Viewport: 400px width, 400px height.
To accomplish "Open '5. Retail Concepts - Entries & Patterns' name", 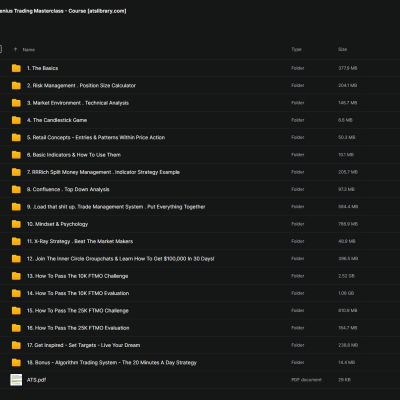I will click(x=96, y=137).
